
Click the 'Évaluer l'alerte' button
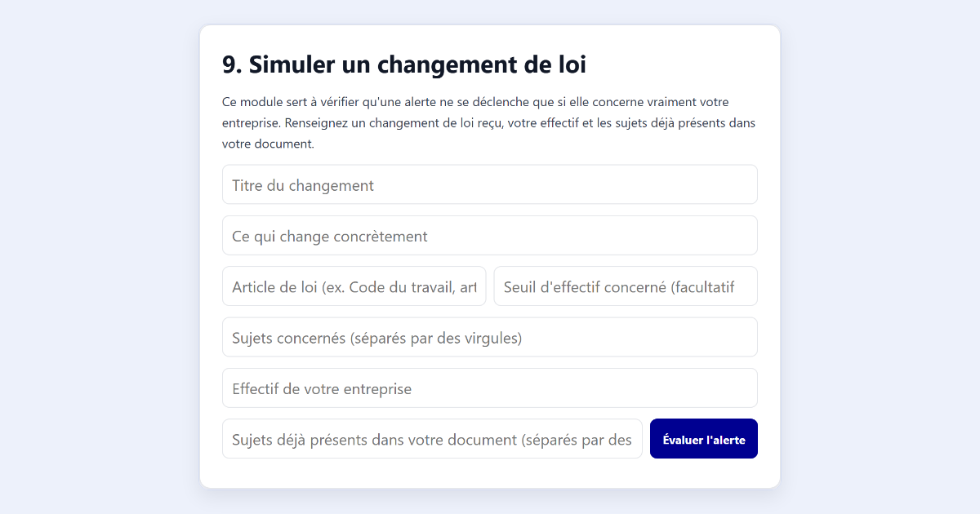coord(704,439)
